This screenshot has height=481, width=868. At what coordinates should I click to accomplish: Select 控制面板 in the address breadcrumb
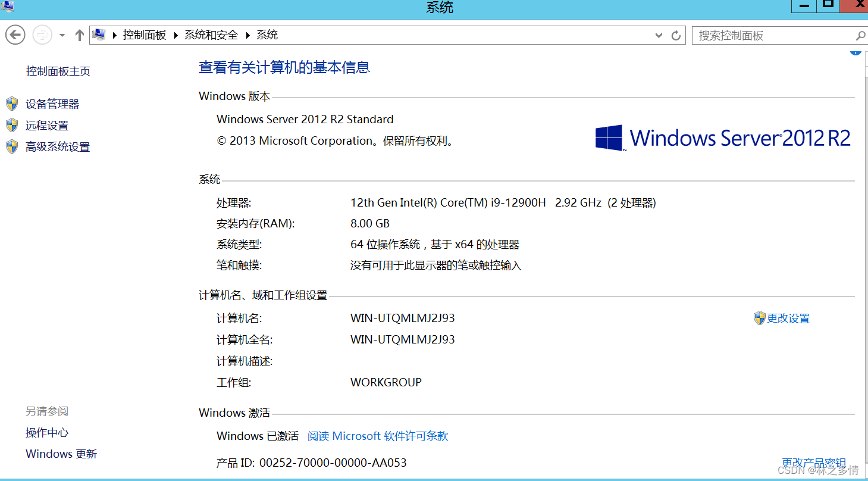[x=145, y=35]
